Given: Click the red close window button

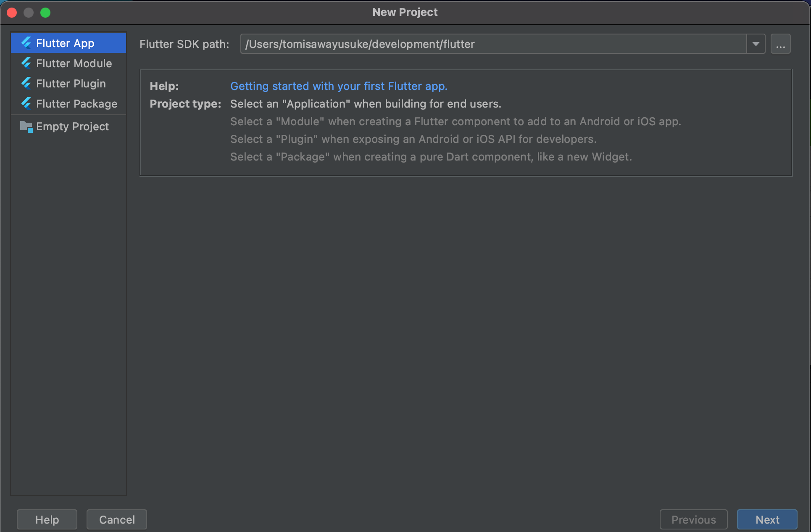Looking at the screenshot, I should click(x=12, y=13).
